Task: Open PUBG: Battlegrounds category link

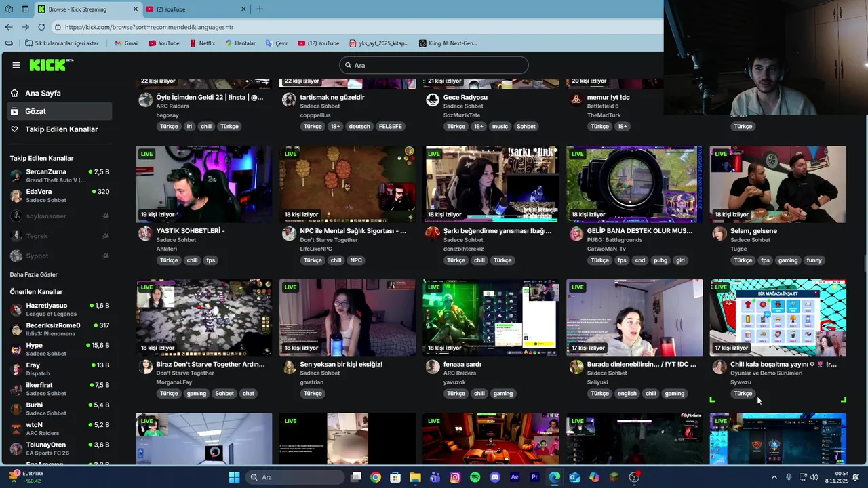Action: (614, 240)
